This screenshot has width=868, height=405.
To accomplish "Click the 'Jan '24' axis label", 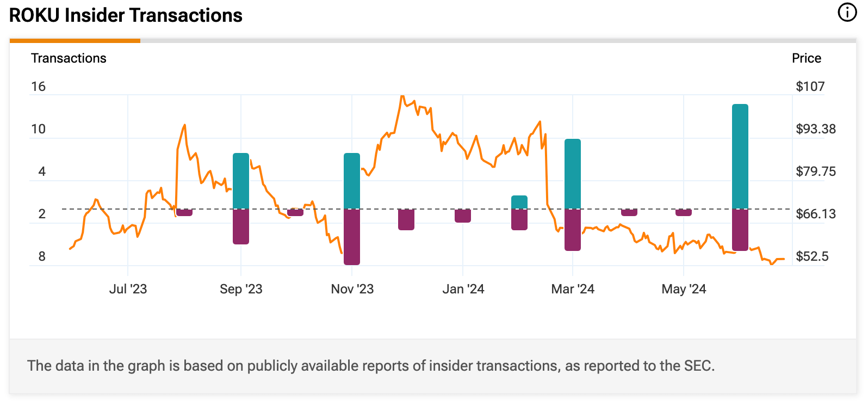I will coord(463,289).
